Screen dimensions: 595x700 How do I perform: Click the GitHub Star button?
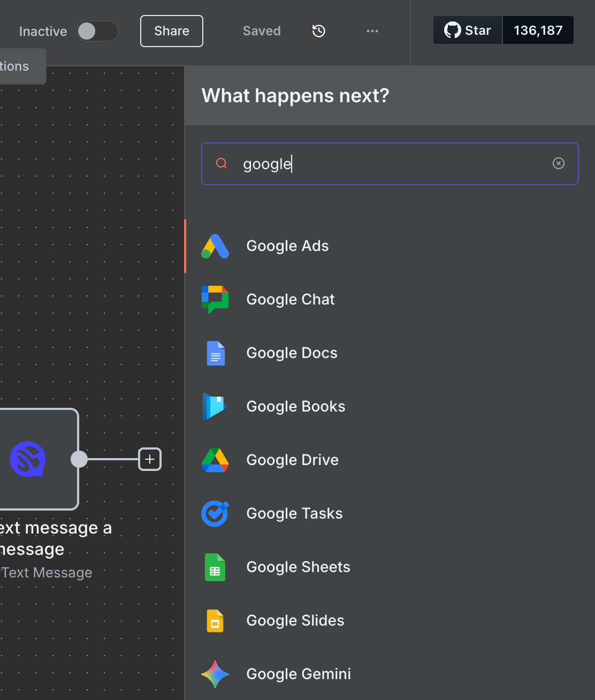point(468,30)
